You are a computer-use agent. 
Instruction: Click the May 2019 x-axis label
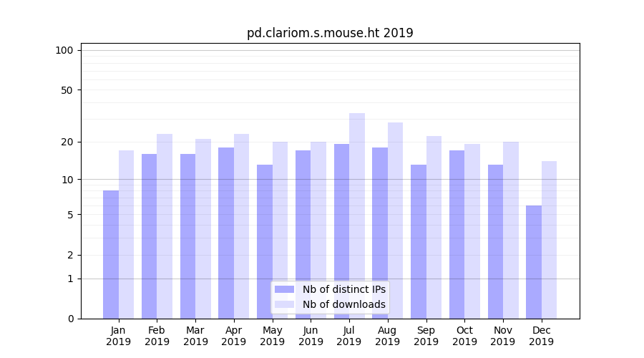pos(273,336)
